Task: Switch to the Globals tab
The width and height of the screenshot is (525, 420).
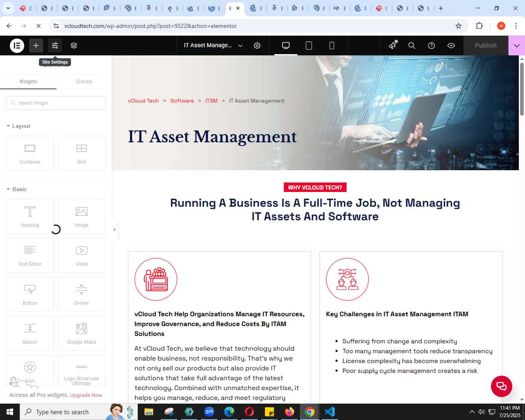Action: (x=84, y=82)
